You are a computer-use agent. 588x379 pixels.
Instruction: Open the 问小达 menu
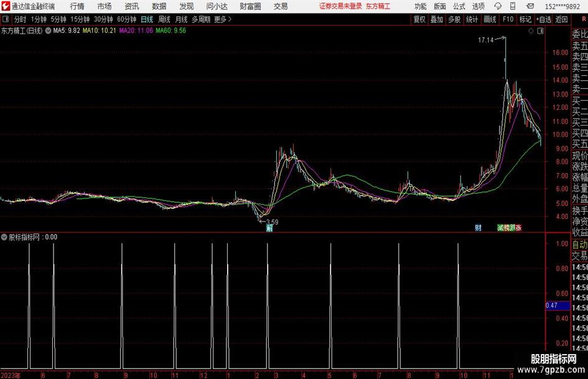tap(217, 6)
